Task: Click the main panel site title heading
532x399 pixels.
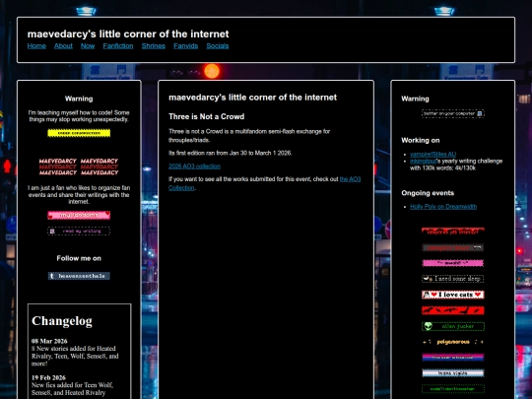Action: (252, 98)
